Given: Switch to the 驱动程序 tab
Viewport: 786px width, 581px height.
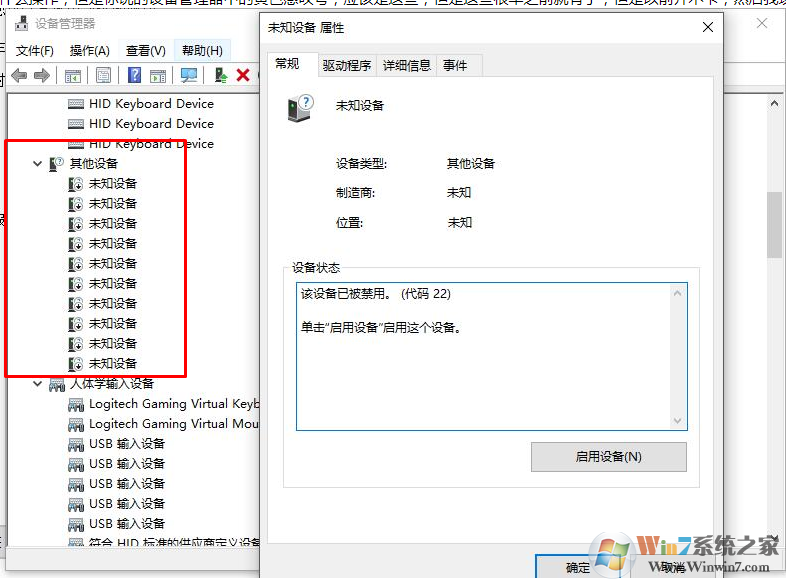Looking at the screenshot, I should point(347,66).
